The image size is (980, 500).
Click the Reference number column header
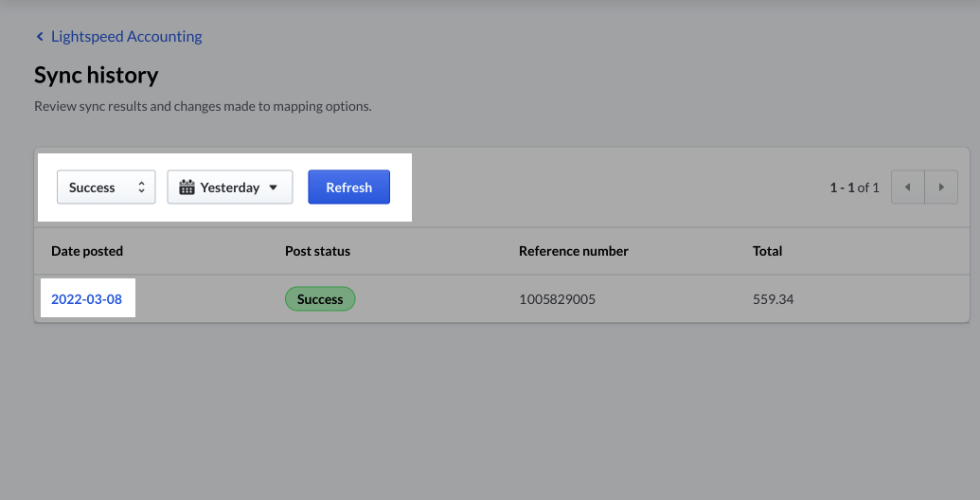pos(573,251)
